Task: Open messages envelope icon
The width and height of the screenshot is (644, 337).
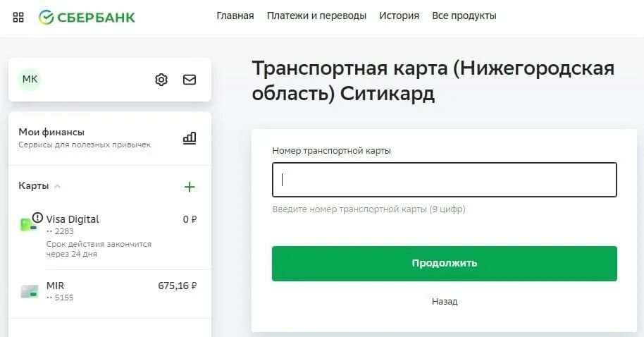Action: click(190, 80)
